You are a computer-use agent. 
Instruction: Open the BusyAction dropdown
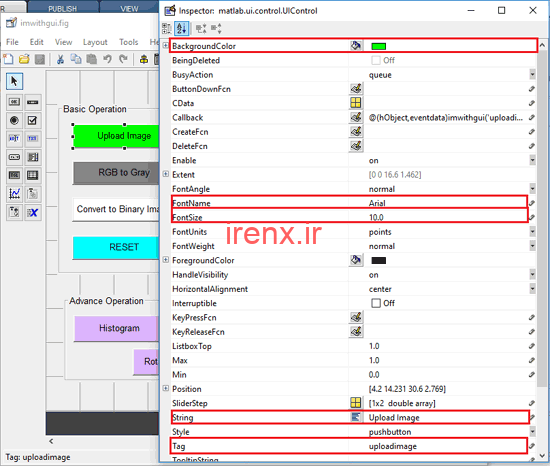[532, 74]
